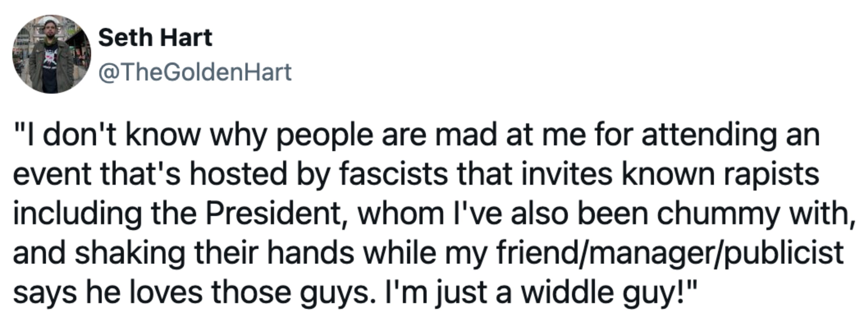Click the word "President" in the tweet

pos(273,214)
